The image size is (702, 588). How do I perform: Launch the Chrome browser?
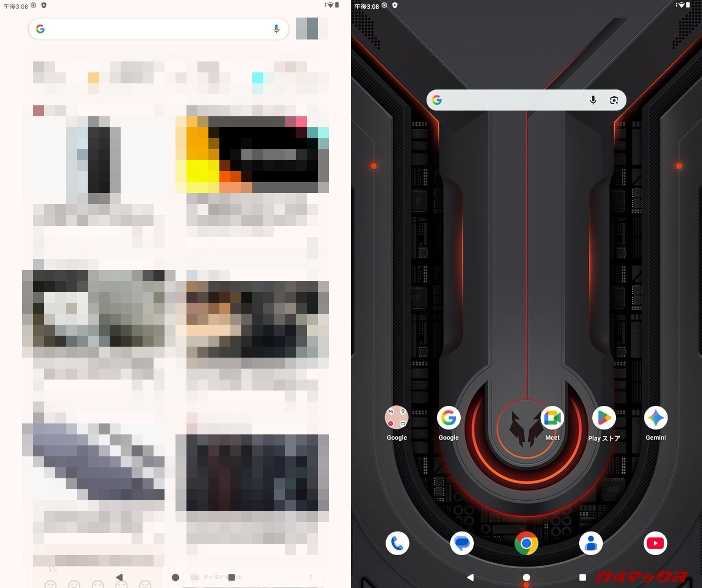point(526,543)
